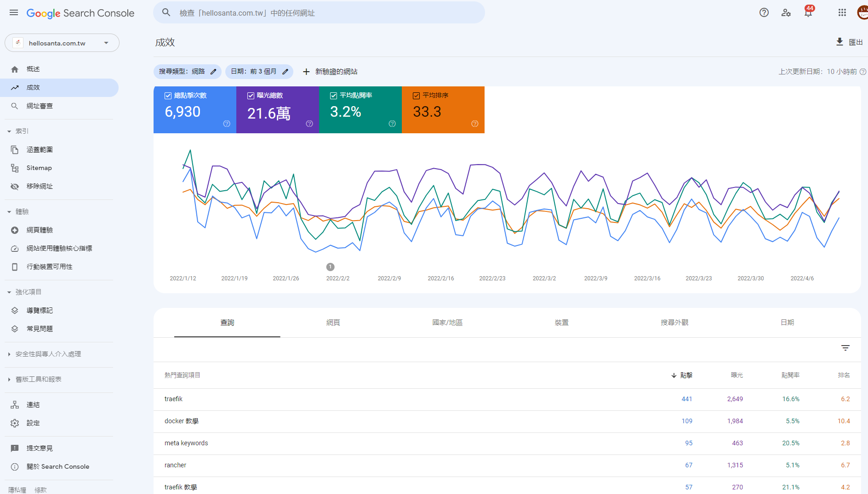The image size is (868, 494).
Task: Click the 匯出 export button
Action: (x=849, y=42)
